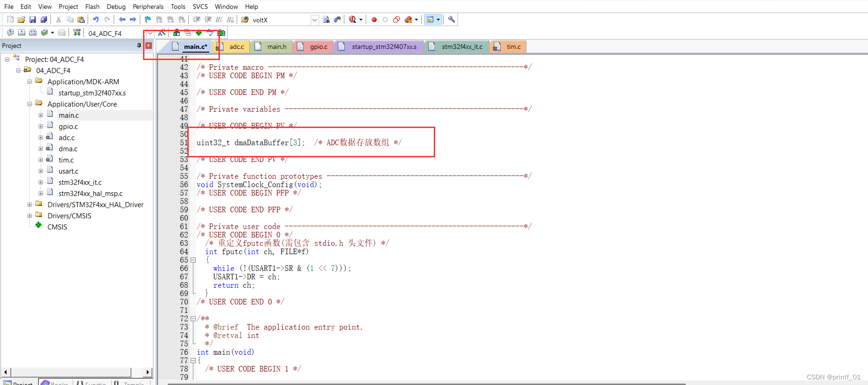Toggle the Project panel auto-hide pin
Screen dimensions: 868x385
tap(139, 46)
